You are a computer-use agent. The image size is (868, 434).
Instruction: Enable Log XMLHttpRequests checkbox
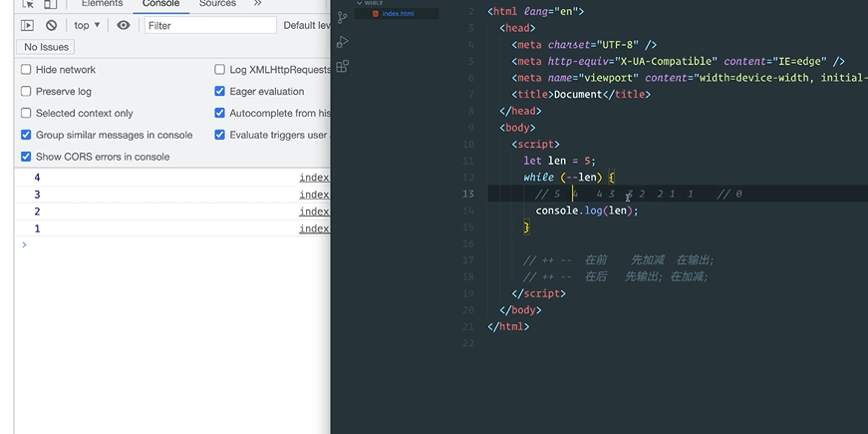pyautogui.click(x=220, y=69)
